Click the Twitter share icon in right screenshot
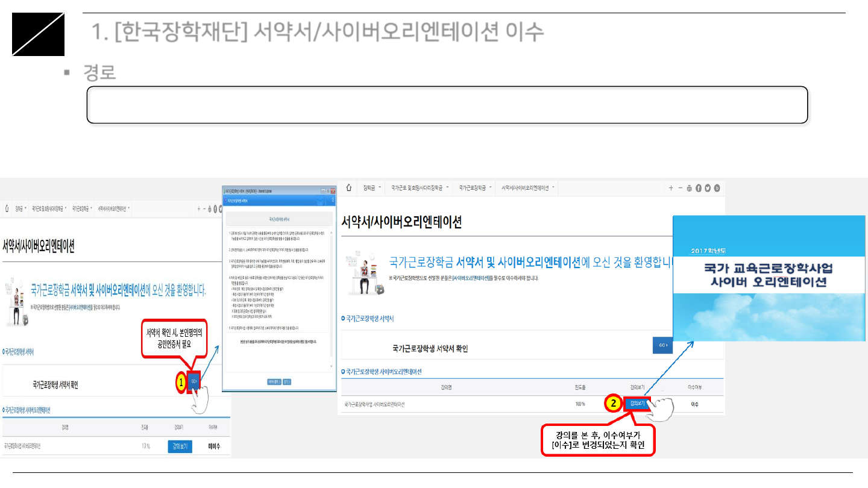 pyautogui.click(x=708, y=188)
